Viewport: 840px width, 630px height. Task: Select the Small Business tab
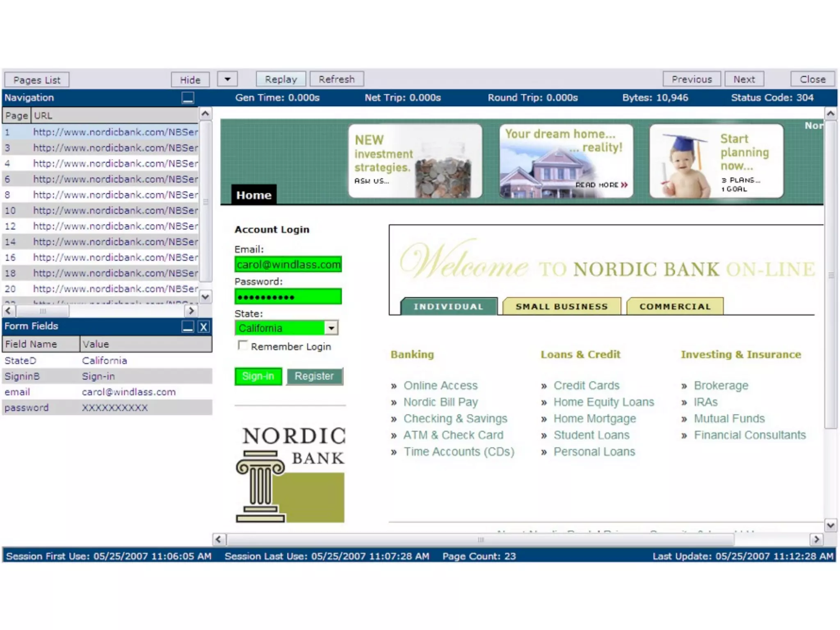[562, 306]
